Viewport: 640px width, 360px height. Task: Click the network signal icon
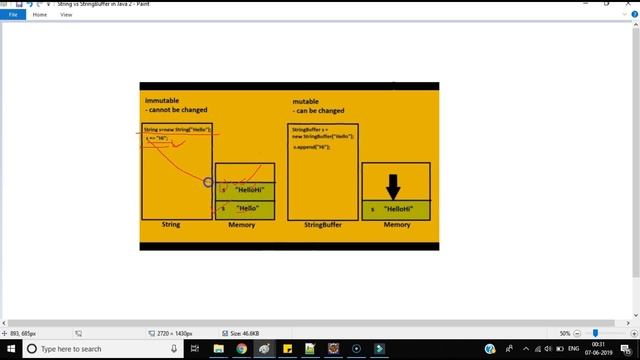538,349
